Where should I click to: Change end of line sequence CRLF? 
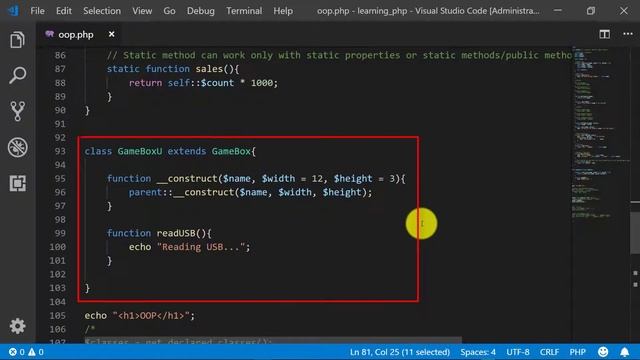point(549,352)
